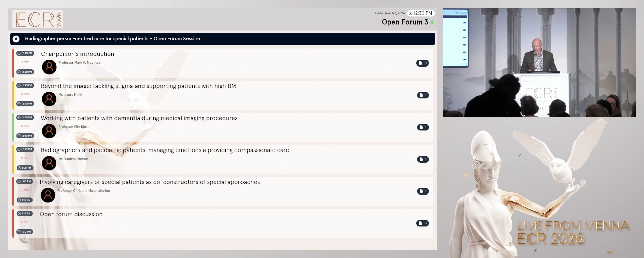This screenshot has width=644, height=258.
Task: Open Mr. Vladimir Bahun's speaker avatar
Action: tap(49, 163)
